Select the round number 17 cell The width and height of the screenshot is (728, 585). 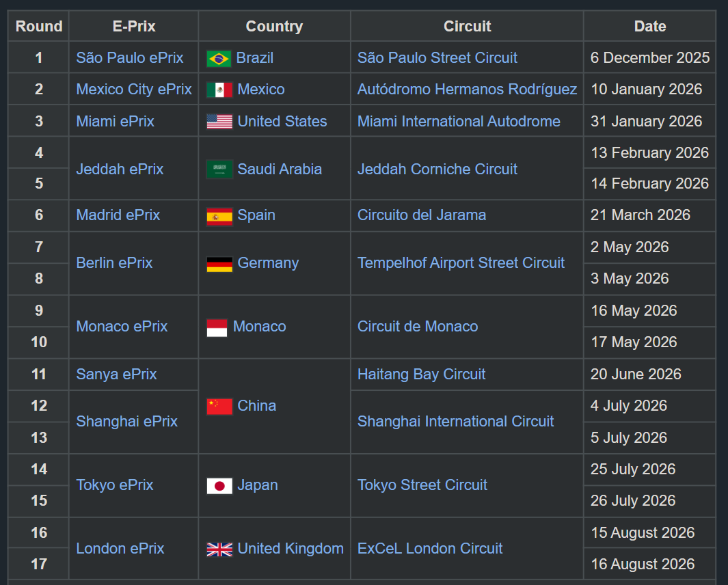coord(38,564)
